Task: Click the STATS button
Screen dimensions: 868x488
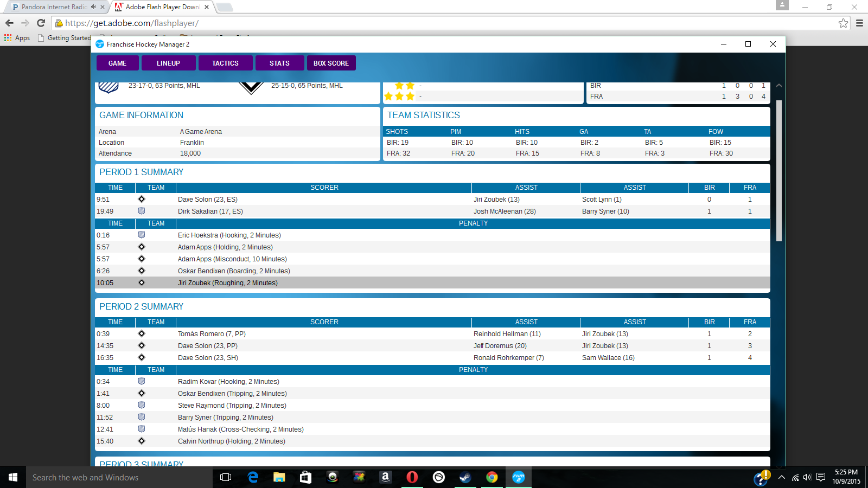Action: (x=279, y=63)
